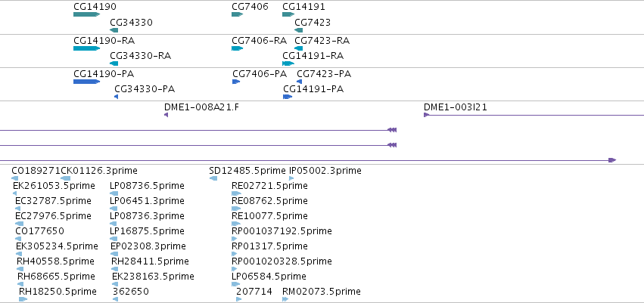Open the CG14191-RA transcript label
This screenshot has height=303, width=644.
[313, 56]
